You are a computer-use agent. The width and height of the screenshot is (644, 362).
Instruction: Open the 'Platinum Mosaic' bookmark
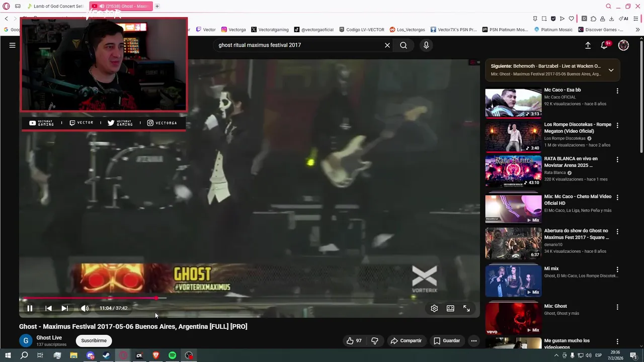pyautogui.click(x=553, y=30)
